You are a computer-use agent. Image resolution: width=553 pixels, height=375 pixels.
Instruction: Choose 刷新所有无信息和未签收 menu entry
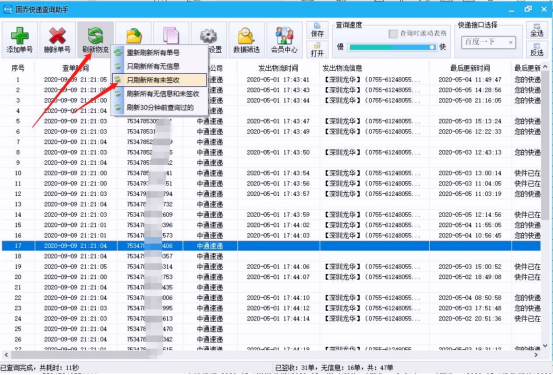coord(159,93)
